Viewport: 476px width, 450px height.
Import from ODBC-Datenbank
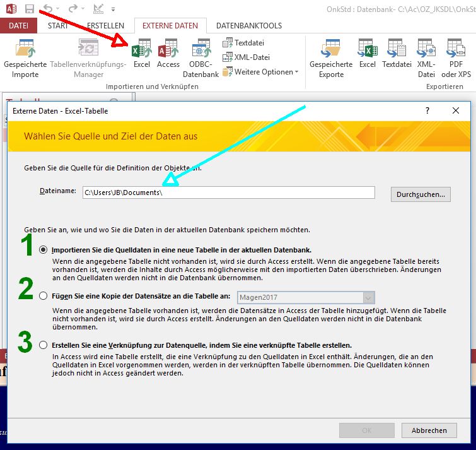[200, 58]
